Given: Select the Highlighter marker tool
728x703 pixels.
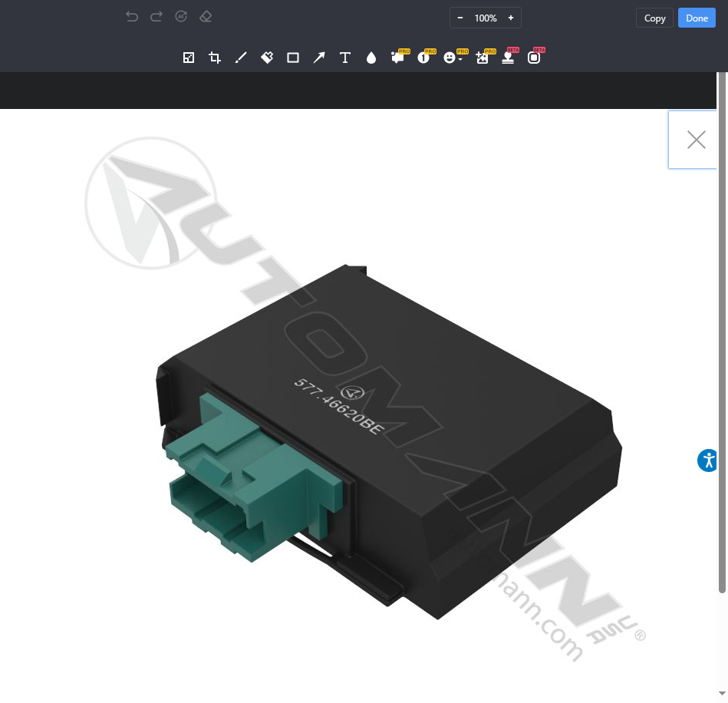Looking at the screenshot, I should pos(267,58).
